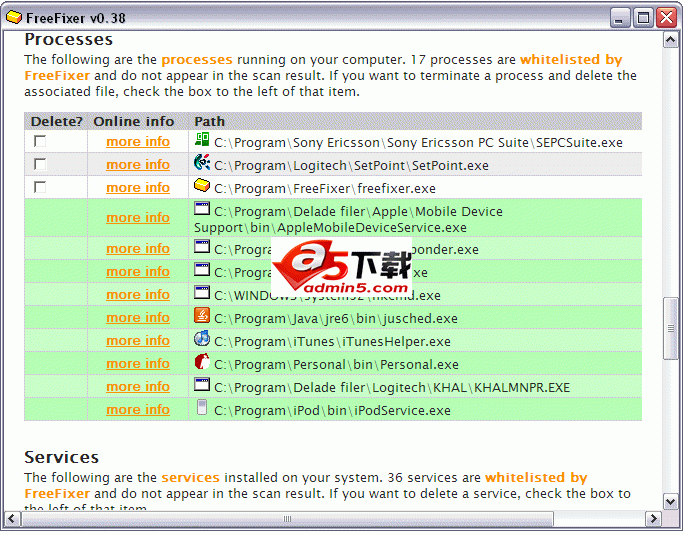
Task: Click the Personal.exe red icon
Action: 202,361
